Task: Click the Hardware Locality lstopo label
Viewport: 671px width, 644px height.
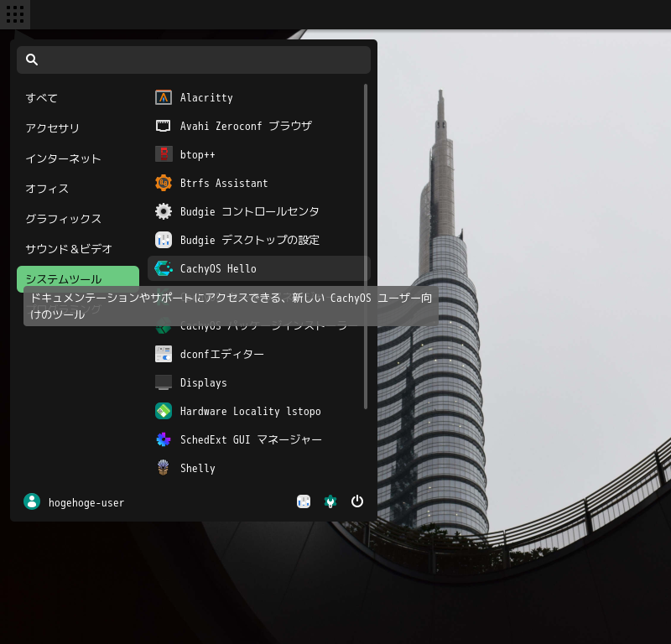Action: [250, 411]
